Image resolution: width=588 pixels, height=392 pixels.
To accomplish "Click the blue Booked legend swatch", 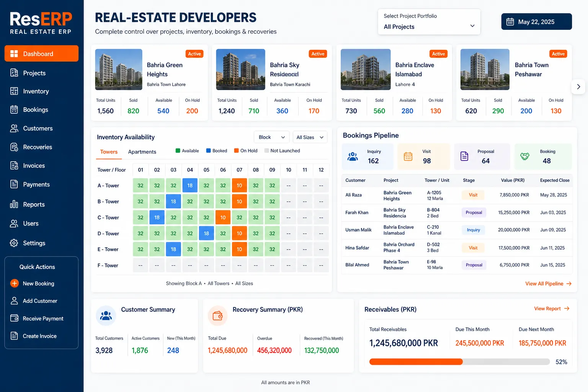I will pos(209,150).
